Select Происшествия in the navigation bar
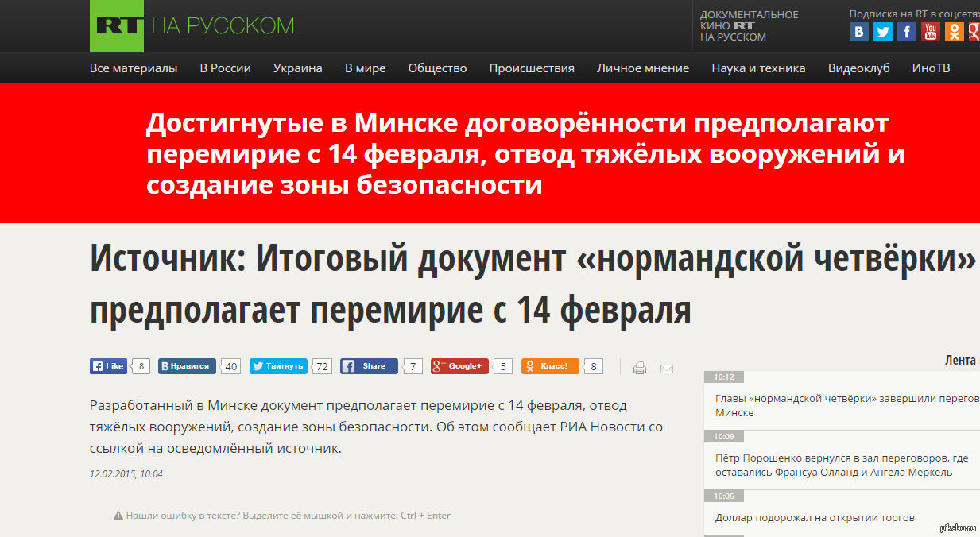The image size is (980, 537). point(531,68)
